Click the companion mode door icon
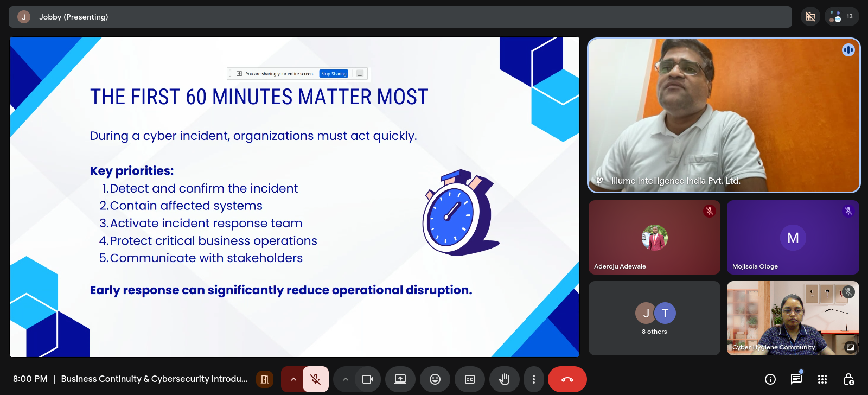 coord(265,379)
